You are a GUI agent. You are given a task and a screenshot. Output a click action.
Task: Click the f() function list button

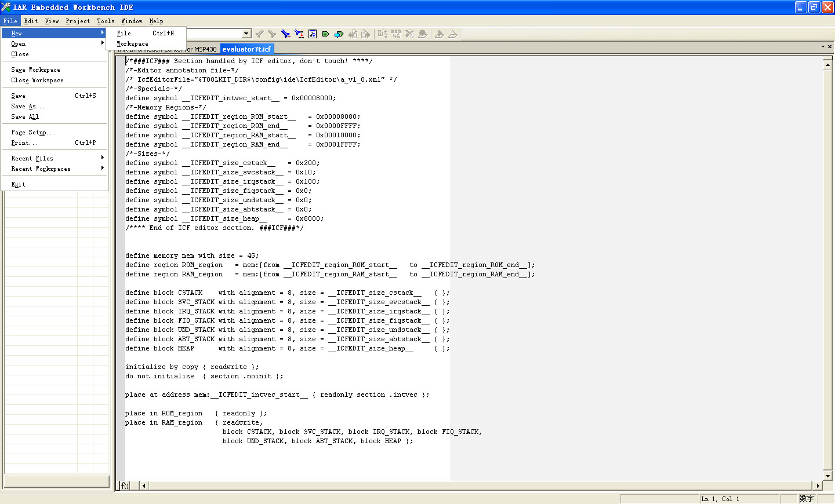[x=125, y=485]
